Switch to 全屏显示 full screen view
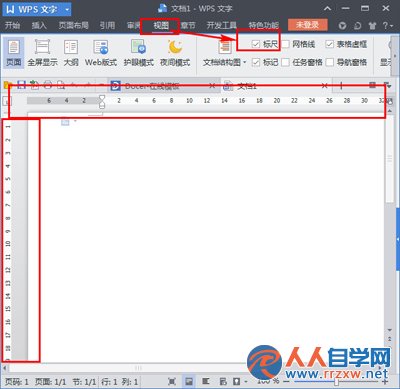The height and width of the screenshot is (389, 400). 42,53
